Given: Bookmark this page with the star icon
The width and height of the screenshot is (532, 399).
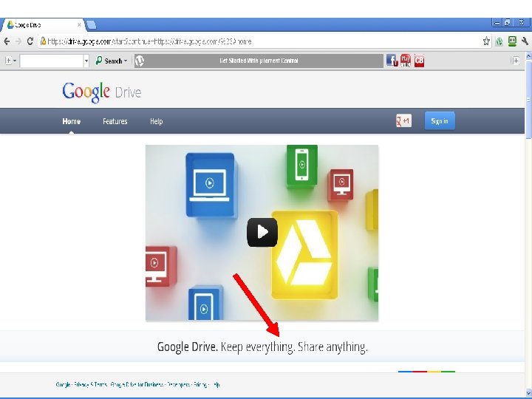Looking at the screenshot, I should coord(486,41).
